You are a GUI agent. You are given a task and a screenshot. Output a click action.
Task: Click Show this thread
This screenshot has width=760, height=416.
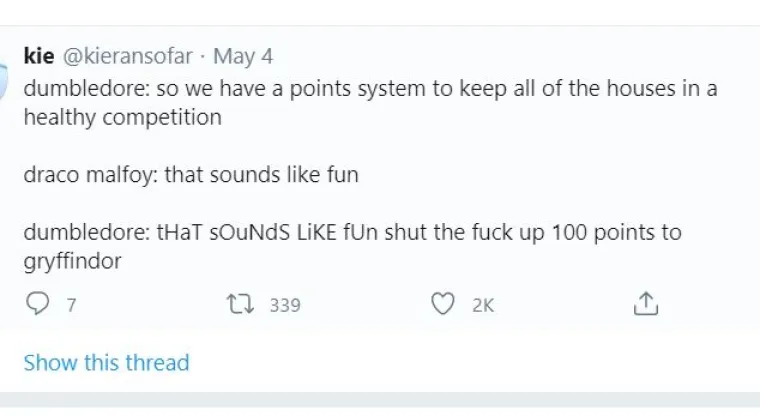(x=106, y=362)
